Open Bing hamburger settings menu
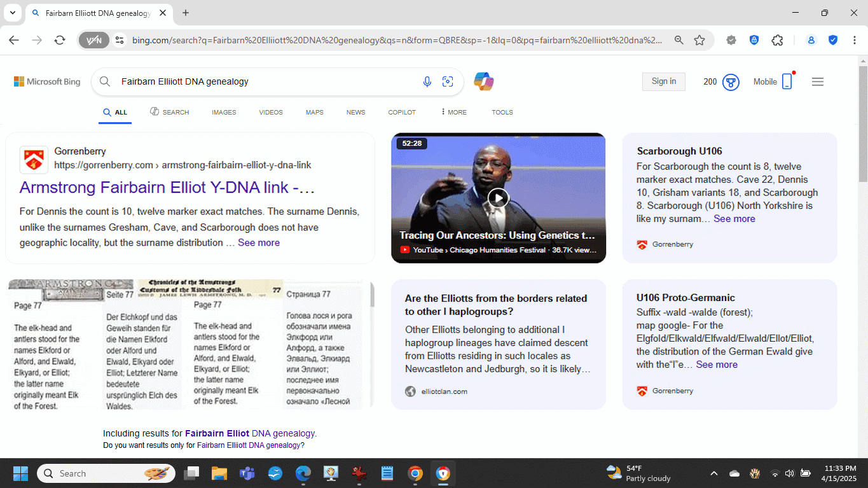The height and width of the screenshot is (488, 868). point(818,81)
